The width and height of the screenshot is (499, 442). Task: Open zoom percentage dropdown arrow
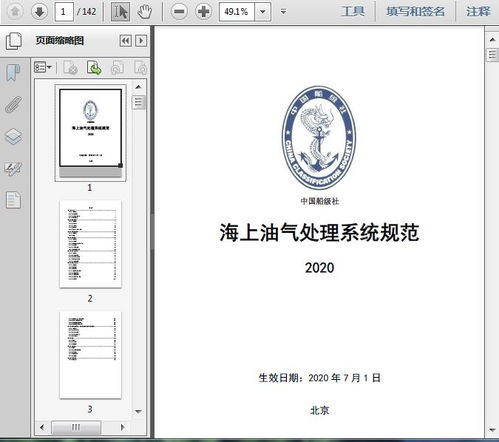point(263,12)
